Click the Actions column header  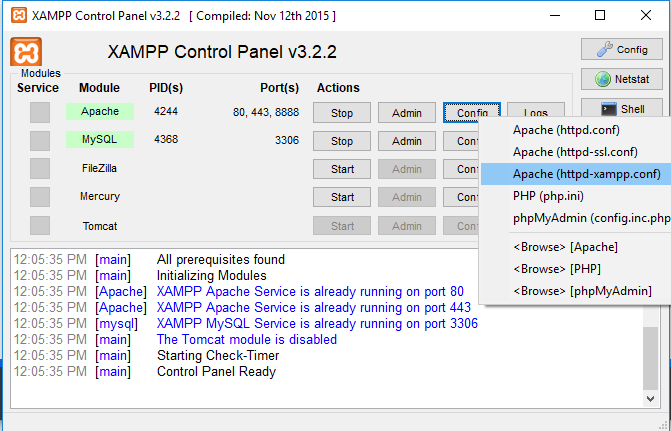[338, 88]
